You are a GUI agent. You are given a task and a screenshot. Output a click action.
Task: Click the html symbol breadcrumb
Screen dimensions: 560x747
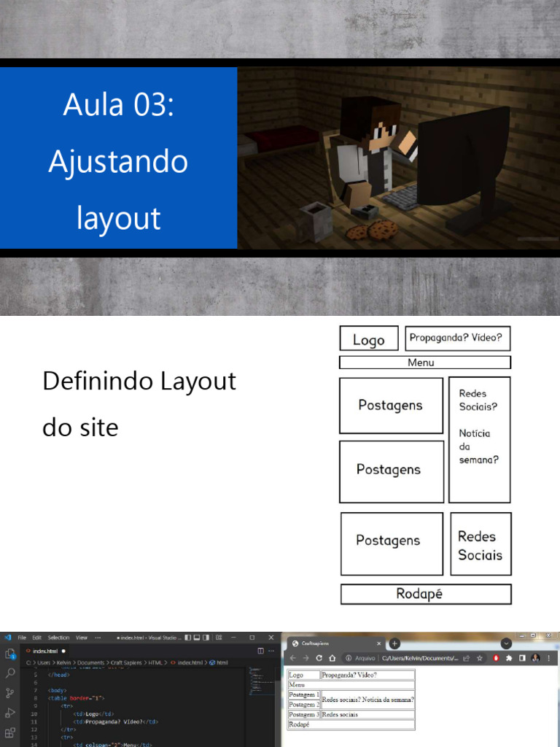[219, 662]
